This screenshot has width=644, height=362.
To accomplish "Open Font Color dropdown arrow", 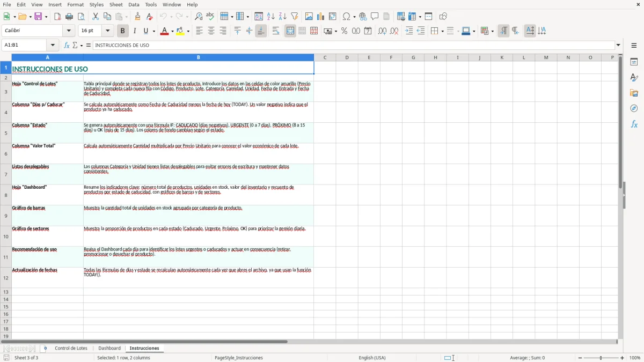I will pos(171,31).
